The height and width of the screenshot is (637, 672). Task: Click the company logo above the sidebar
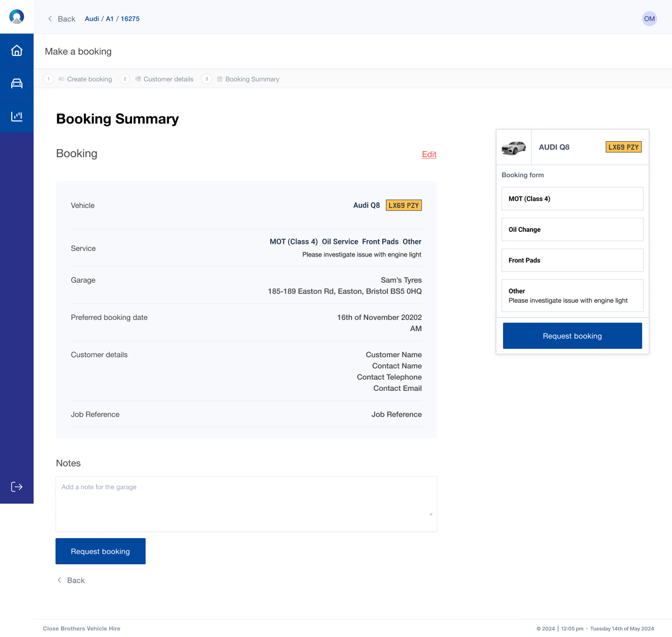click(17, 16)
